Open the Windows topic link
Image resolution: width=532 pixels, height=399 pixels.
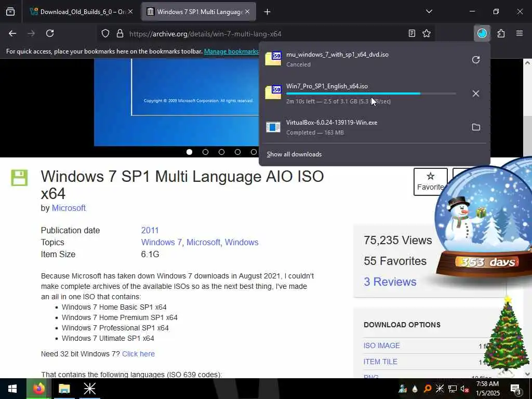(x=242, y=242)
